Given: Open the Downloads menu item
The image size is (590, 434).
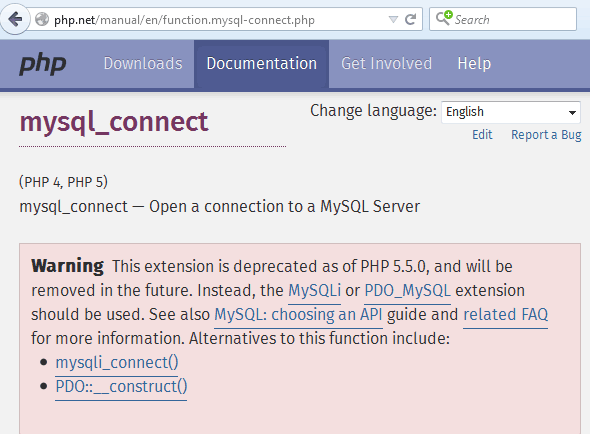Looking at the screenshot, I should tap(143, 64).
